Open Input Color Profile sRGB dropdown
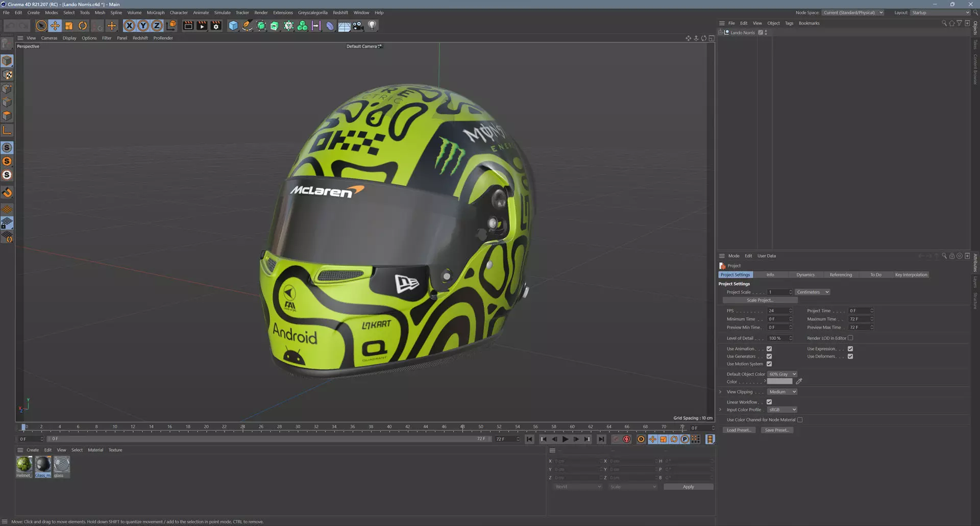 click(782, 410)
